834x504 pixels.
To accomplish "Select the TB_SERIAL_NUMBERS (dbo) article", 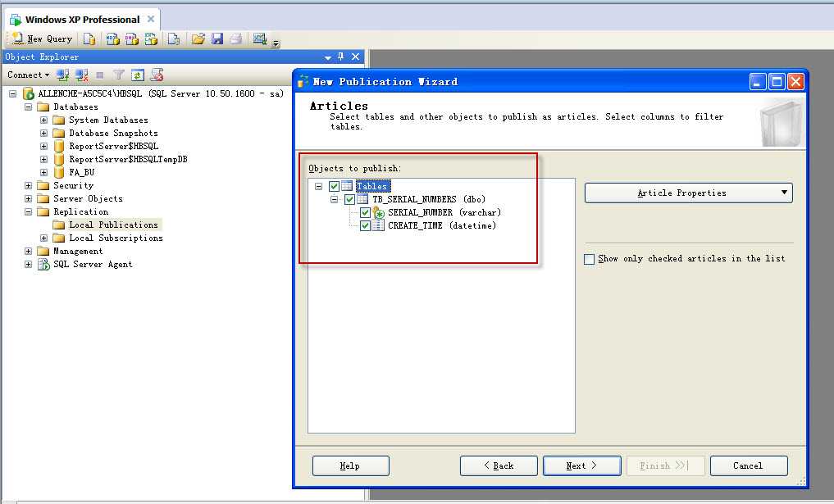I will (x=429, y=199).
